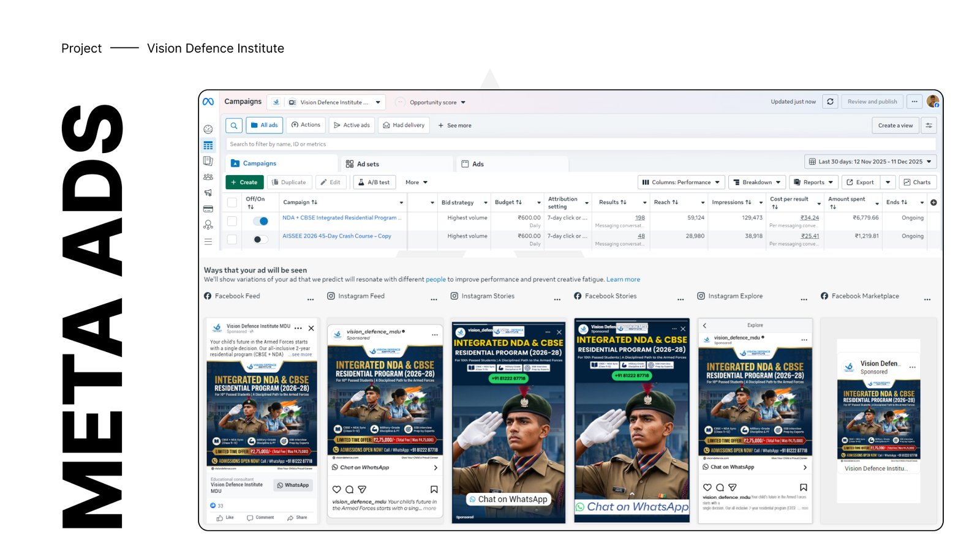Viewport: 980px width, 551px height.
Task: Click the billing card icon in sidebar
Action: (x=208, y=209)
